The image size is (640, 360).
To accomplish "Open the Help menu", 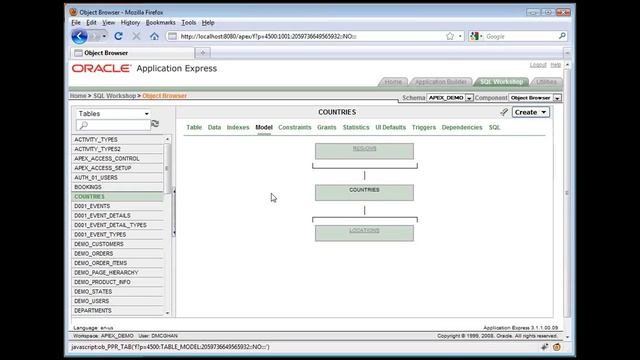I will [x=208, y=22].
